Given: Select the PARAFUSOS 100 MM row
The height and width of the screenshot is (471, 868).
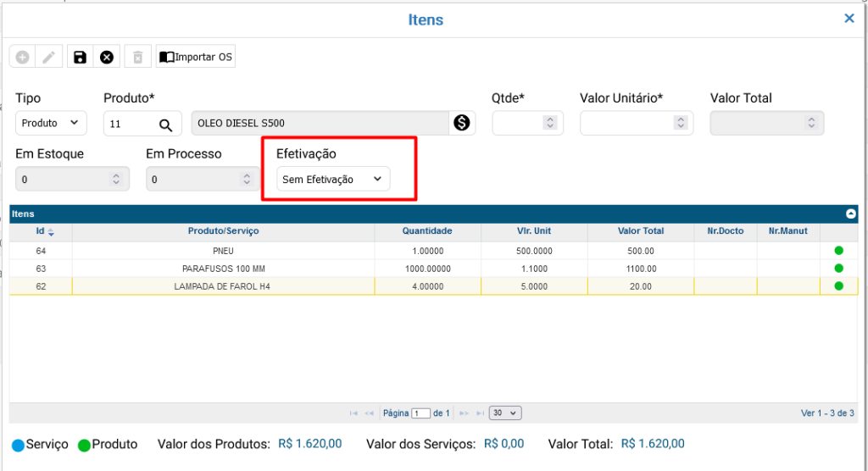Looking at the screenshot, I should point(224,269).
